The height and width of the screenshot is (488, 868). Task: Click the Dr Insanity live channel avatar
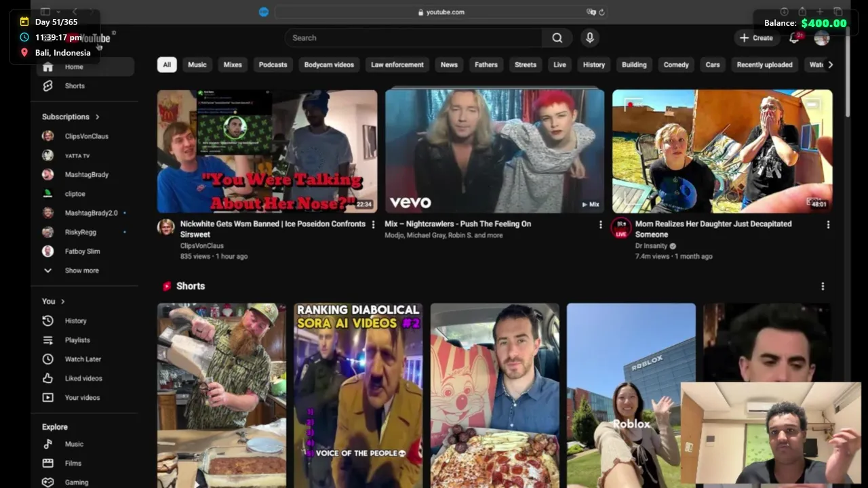coord(621,228)
